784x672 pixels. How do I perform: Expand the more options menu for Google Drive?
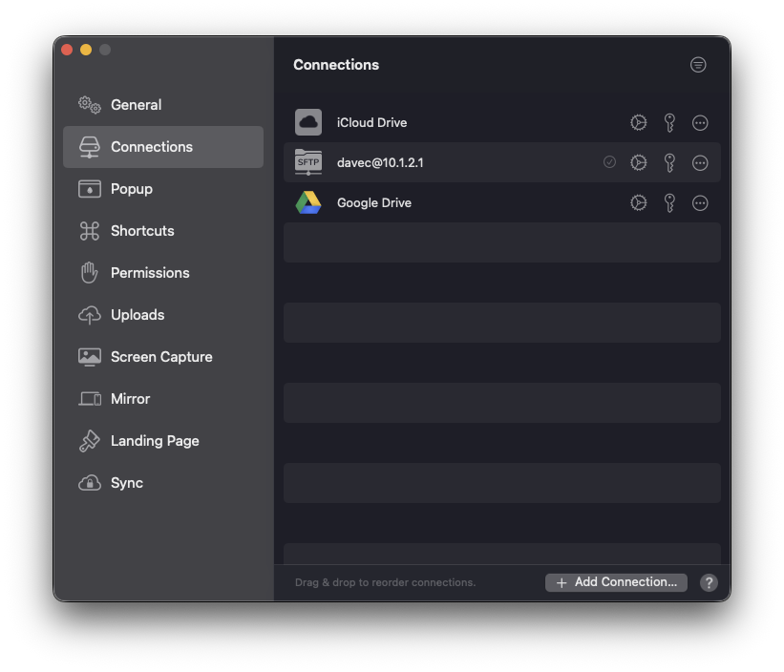[700, 202]
